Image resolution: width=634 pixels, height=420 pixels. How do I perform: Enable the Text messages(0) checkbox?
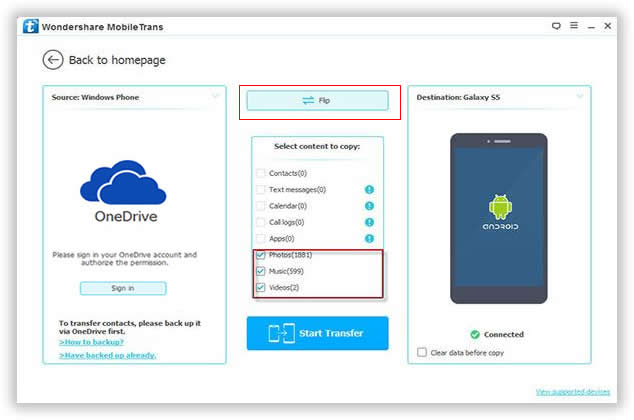coord(261,190)
